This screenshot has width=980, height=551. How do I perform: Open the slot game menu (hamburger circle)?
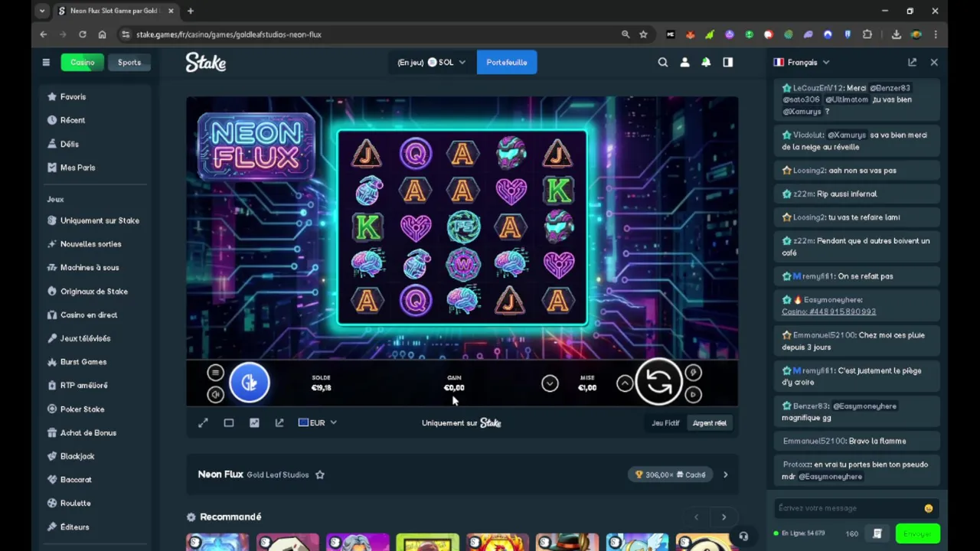tap(215, 373)
